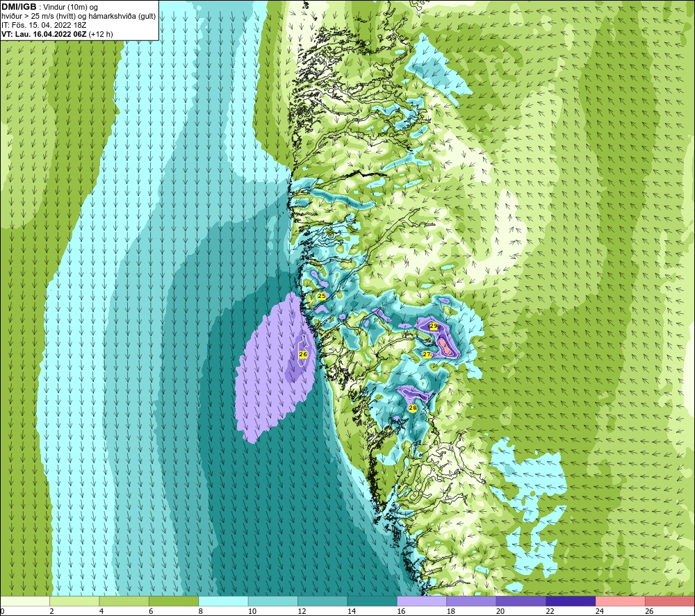Select the 0-2 m/s pale legend swatch
Image resolution: width=695 pixels, height=616 pixels.
click(25, 601)
